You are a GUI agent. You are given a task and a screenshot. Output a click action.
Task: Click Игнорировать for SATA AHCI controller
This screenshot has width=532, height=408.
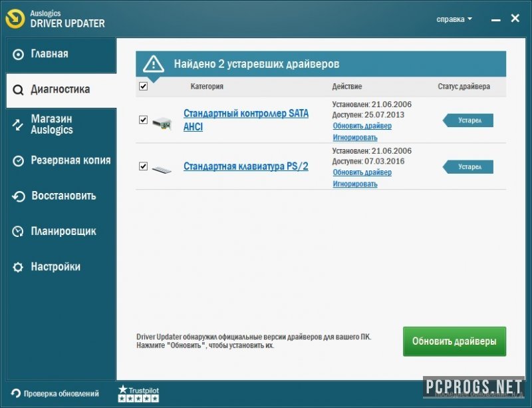pos(355,138)
